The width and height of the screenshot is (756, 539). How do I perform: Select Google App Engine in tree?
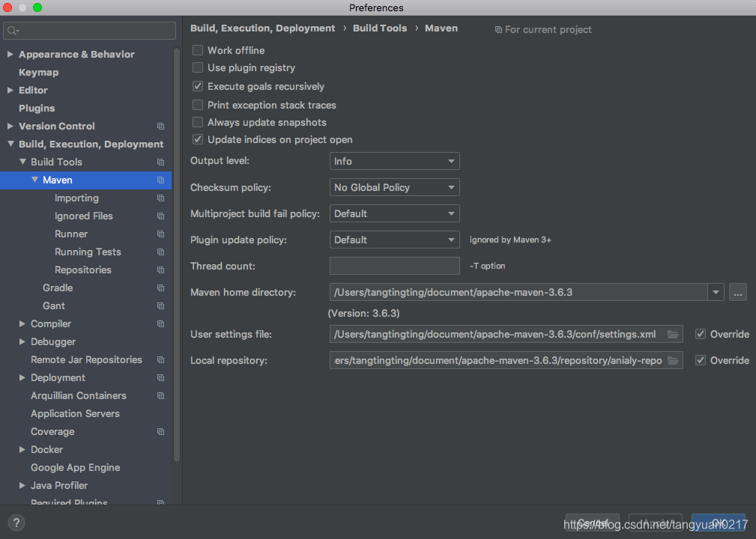click(76, 468)
